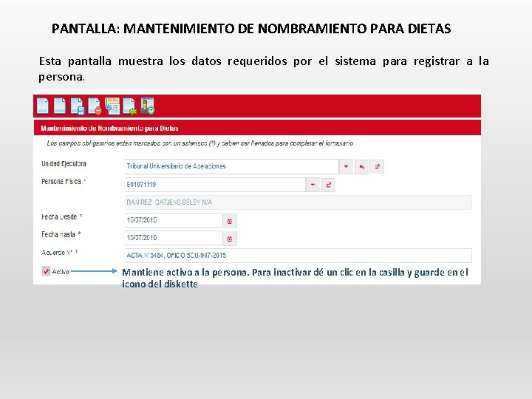Screen dimensions: 532x399
Task: Click the 'Fecha Hasta' label
Action: pyautogui.click(x=58, y=234)
